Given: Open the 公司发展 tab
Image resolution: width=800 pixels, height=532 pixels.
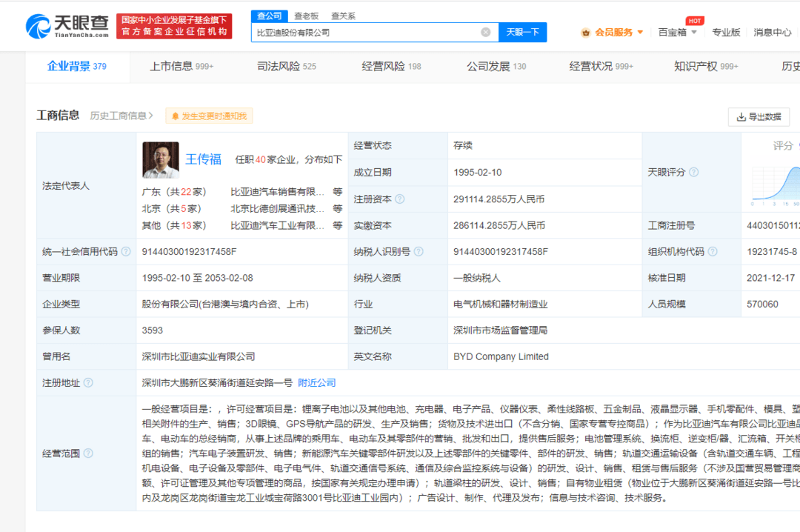Looking at the screenshot, I should click(x=496, y=67).
